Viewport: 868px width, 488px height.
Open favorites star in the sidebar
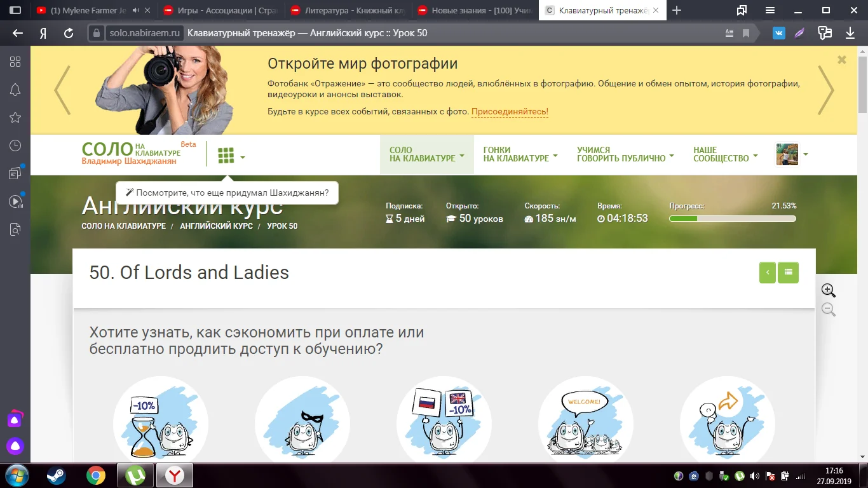(15, 118)
